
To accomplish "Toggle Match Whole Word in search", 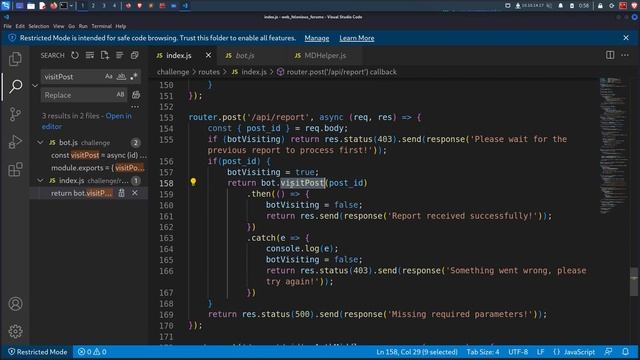I will [x=121, y=77].
